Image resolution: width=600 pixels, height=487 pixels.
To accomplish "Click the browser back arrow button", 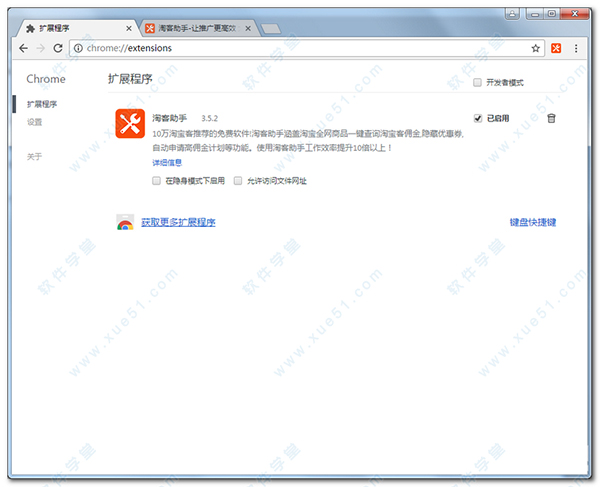I will click(23, 47).
